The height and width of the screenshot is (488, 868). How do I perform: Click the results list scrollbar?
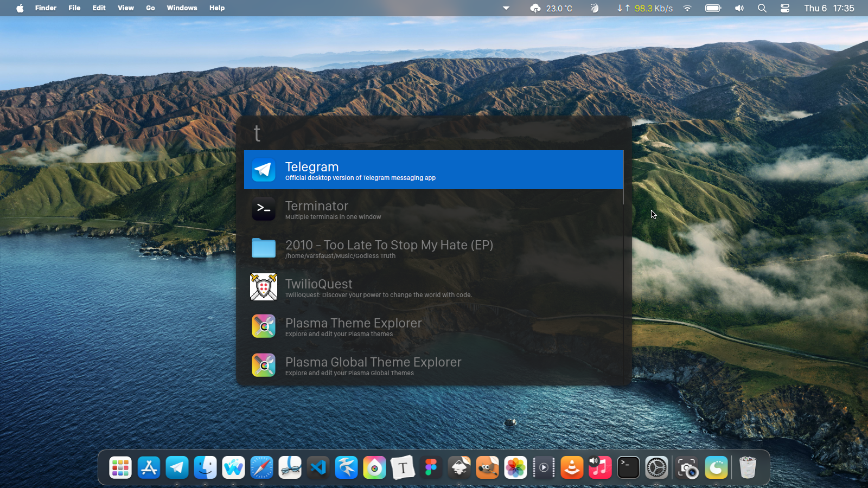click(x=623, y=178)
